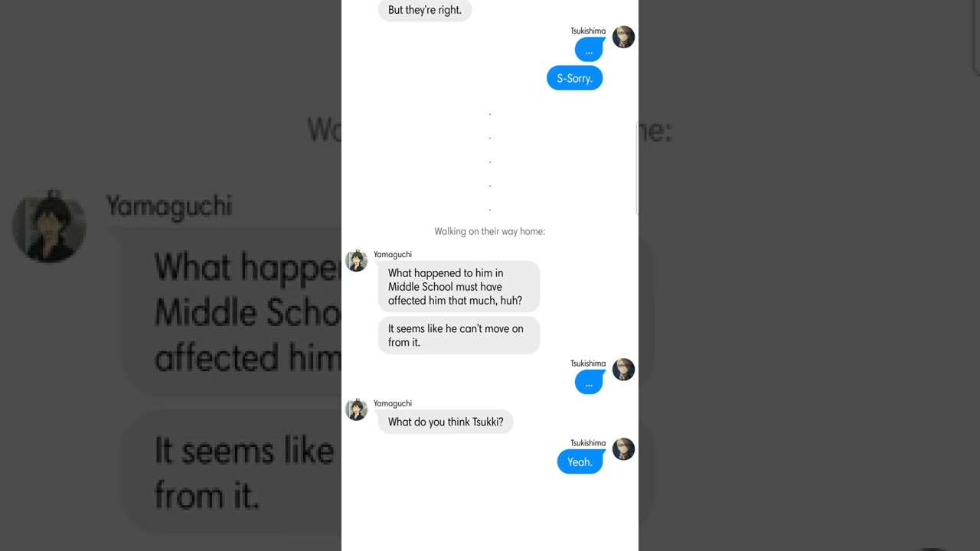Select the 'What do you think Tsukki?' bubble
980x551 pixels.
446,422
